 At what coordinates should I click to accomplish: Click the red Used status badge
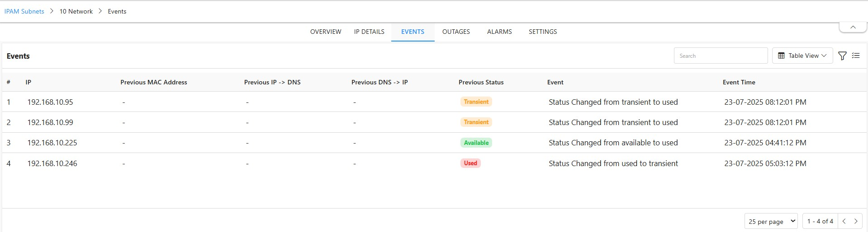[x=470, y=163]
